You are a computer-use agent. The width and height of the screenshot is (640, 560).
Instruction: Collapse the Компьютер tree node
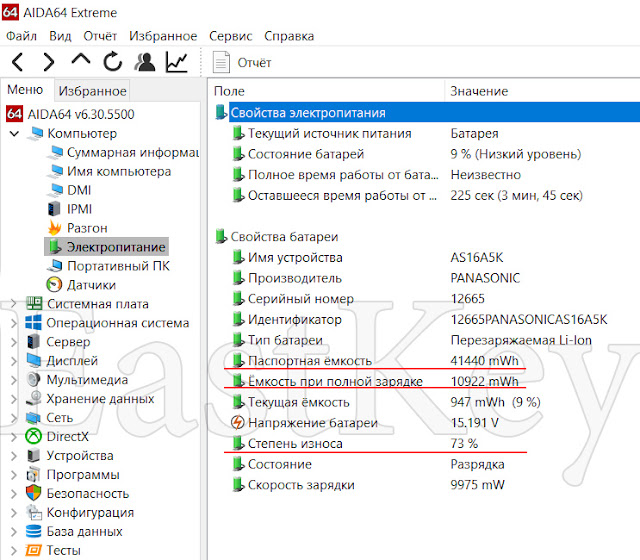(x=14, y=133)
